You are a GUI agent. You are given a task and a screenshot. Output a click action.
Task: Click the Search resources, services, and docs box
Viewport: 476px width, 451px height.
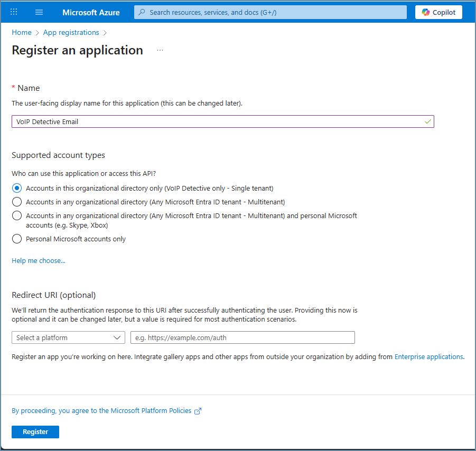[x=270, y=12]
